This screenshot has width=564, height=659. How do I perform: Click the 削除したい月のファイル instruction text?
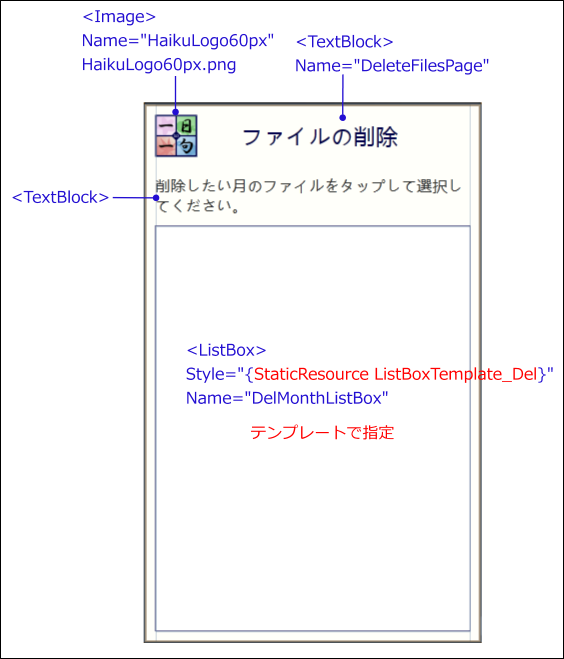[308, 196]
